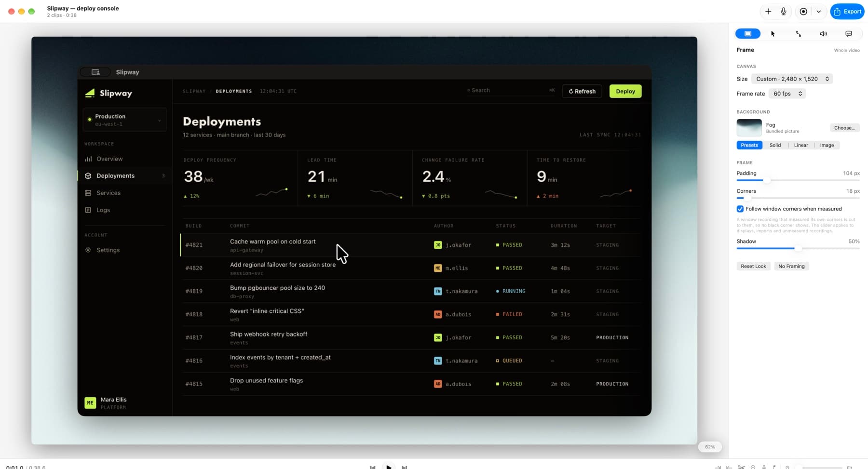Click the play button in the playback bar
The image size is (868, 469).
point(389,467)
